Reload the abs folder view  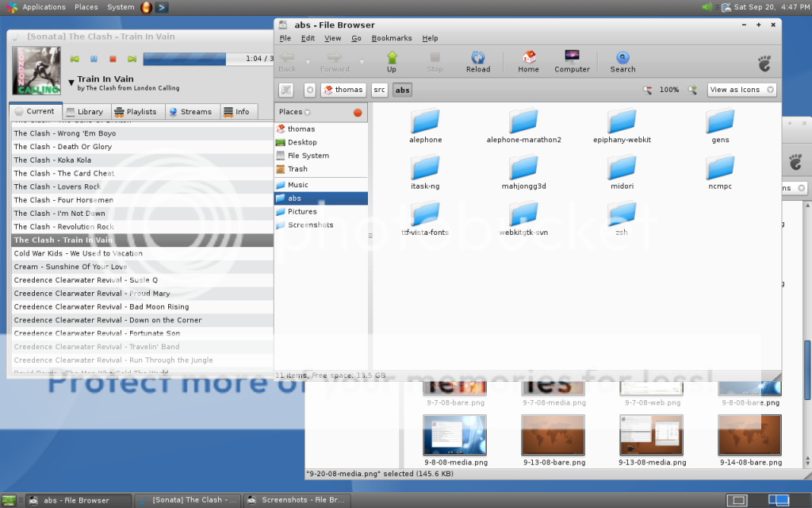coord(477,61)
